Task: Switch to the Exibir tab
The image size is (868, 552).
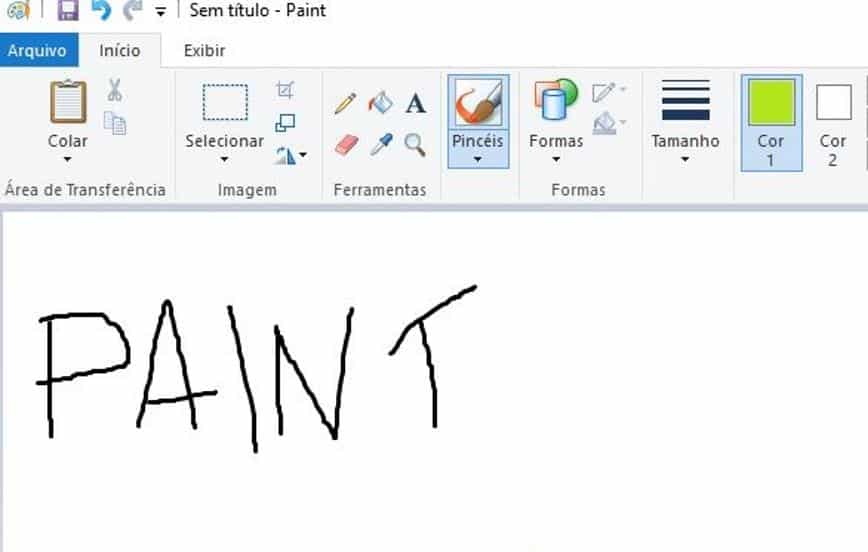Action: pos(204,50)
